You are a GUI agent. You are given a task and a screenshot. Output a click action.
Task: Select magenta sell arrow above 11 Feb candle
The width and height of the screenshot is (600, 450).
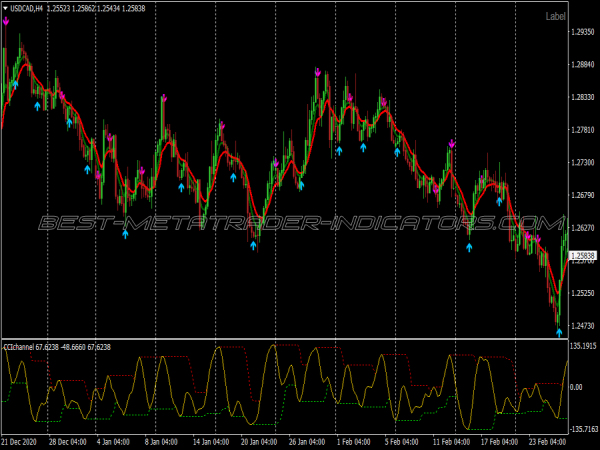pos(452,144)
